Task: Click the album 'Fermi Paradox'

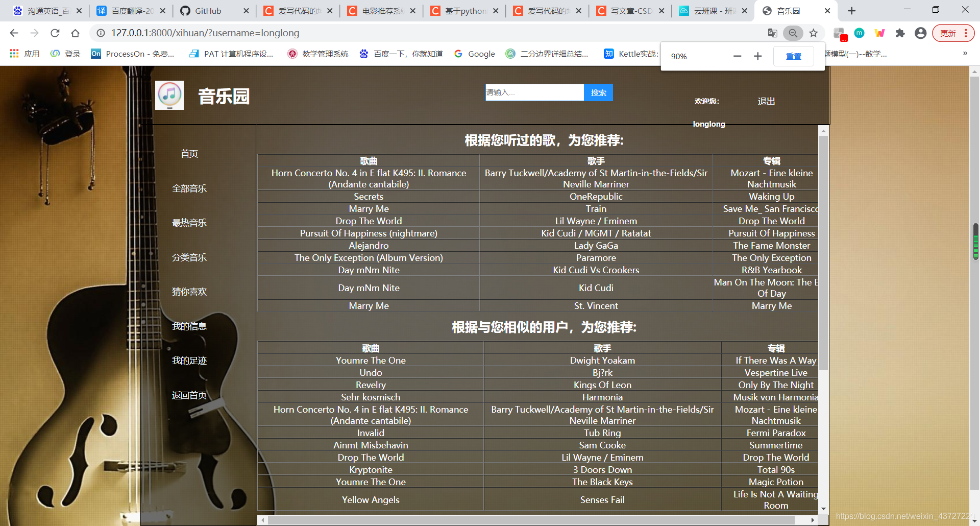Action: pyautogui.click(x=776, y=433)
